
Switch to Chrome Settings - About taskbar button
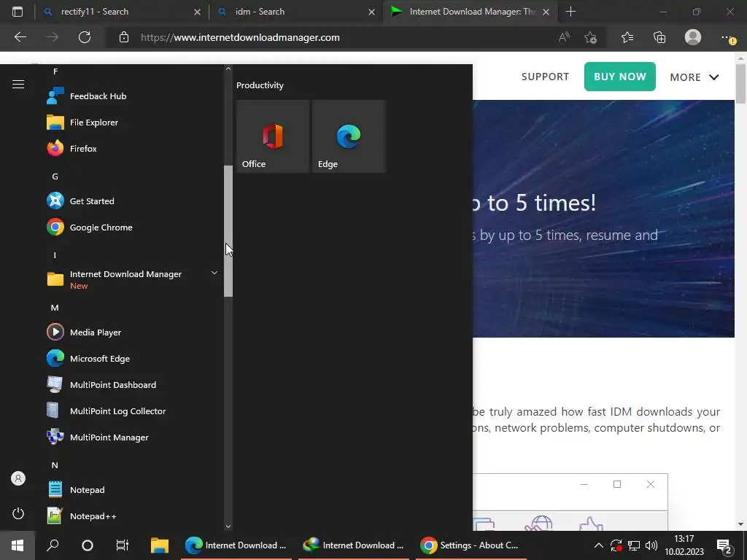[472, 545]
